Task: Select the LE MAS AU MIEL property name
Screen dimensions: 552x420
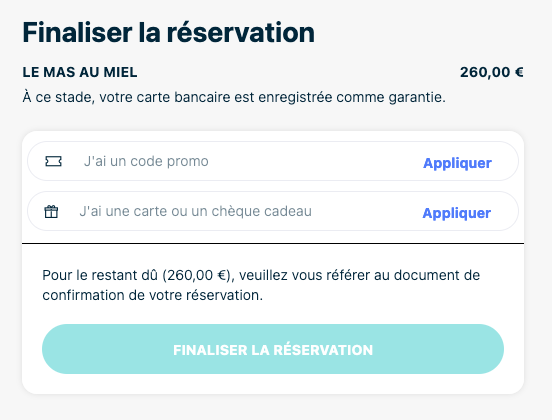Action: [80, 72]
